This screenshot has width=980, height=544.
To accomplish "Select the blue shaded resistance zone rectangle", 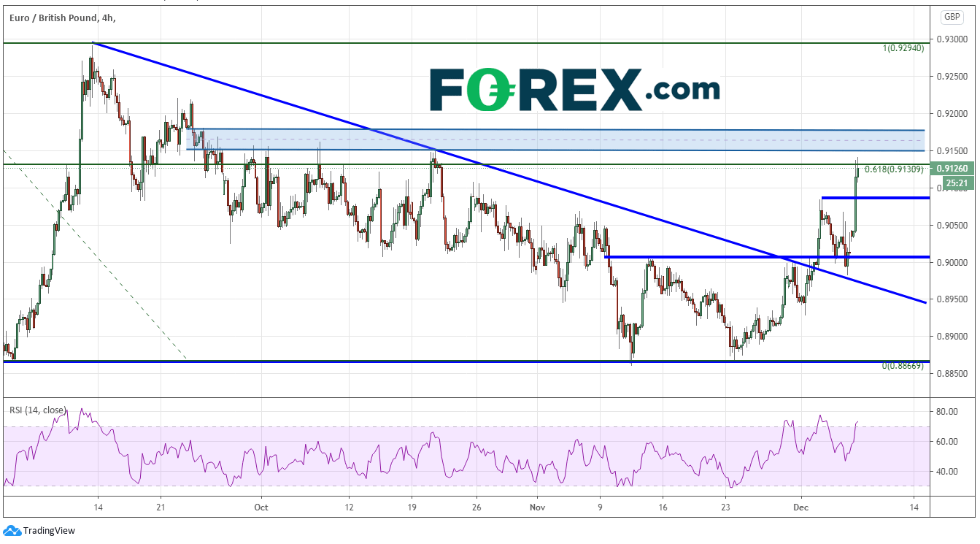I will point(556,139).
